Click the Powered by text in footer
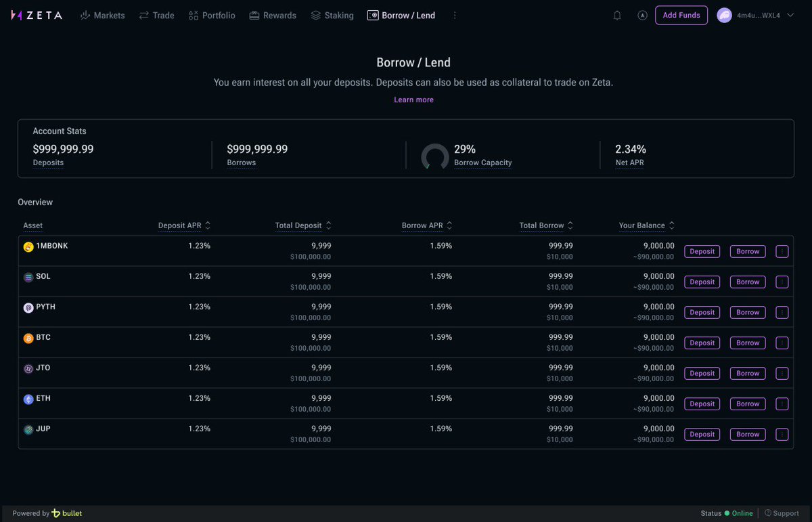Screen dimensions: 812x522 [x=31, y=513]
